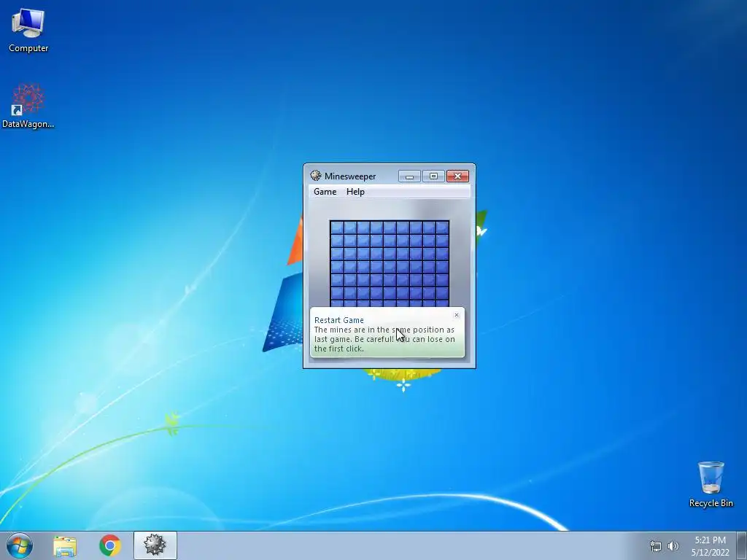This screenshot has width=747, height=560.
Task: Minimize the Minesweeper window
Action: pyautogui.click(x=409, y=176)
